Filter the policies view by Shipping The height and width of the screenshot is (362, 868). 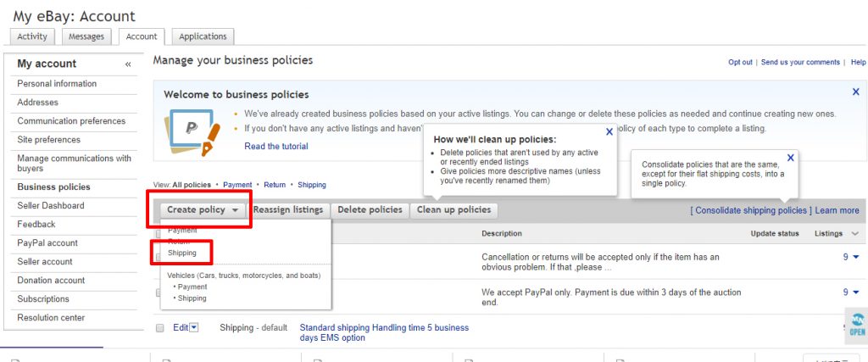coord(312,185)
